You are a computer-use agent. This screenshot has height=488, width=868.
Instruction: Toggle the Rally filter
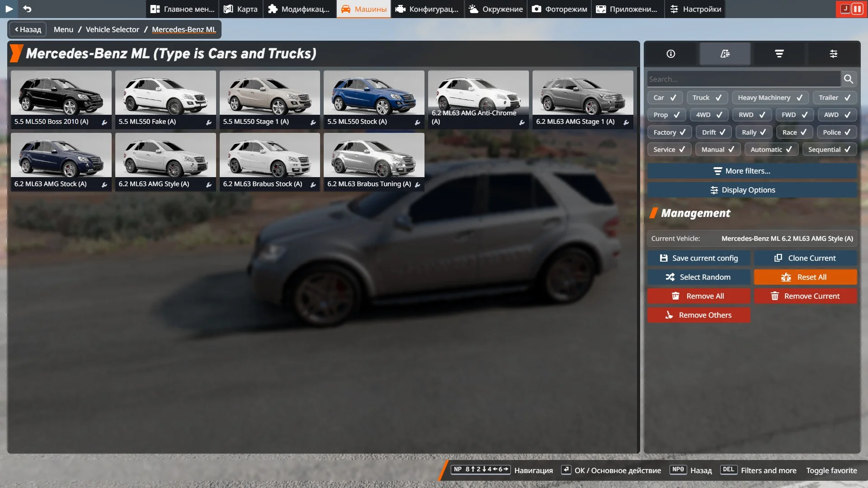pyautogui.click(x=754, y=132)
